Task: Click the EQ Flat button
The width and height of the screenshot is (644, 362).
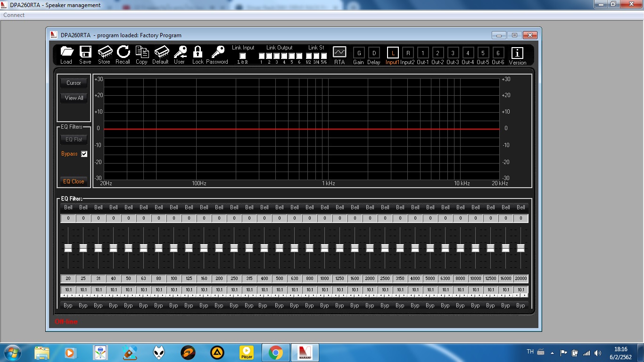Action: [x=74, y=140]
